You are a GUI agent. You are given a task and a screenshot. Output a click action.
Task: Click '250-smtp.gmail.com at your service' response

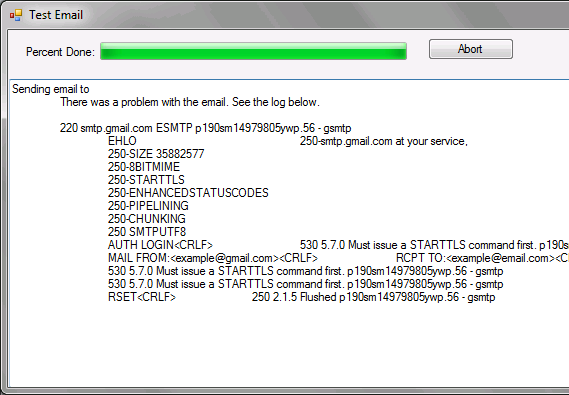click(384, 141)
